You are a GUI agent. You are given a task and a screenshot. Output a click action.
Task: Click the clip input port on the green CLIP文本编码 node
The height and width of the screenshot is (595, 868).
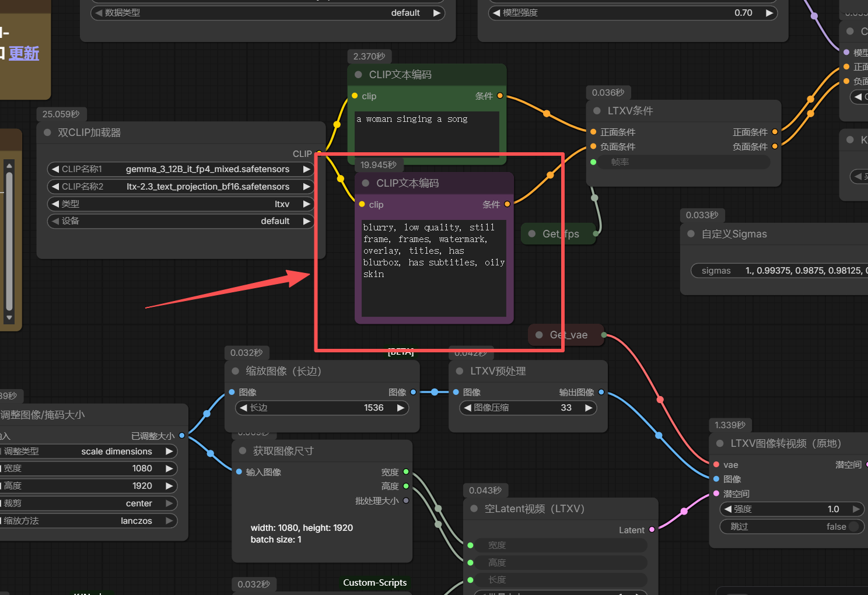point(355,96)
